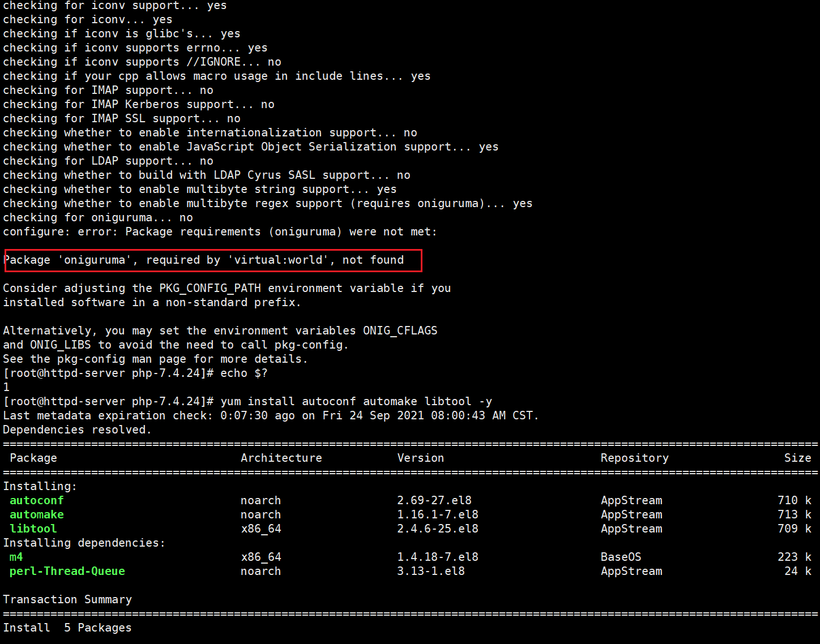Click the 'and ONIG_LIBS to avoid' line
This screenshot has height=644, width=820.
point(176,345)
